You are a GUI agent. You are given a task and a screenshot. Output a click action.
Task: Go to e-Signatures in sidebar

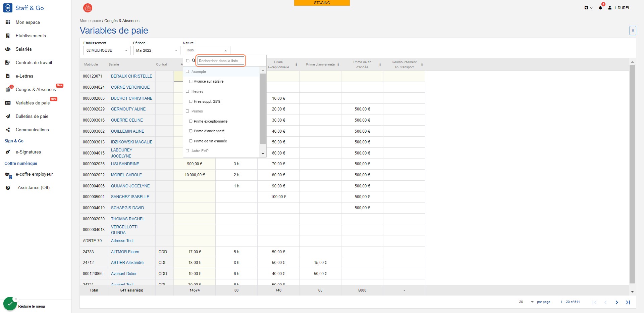pos(28,152)
